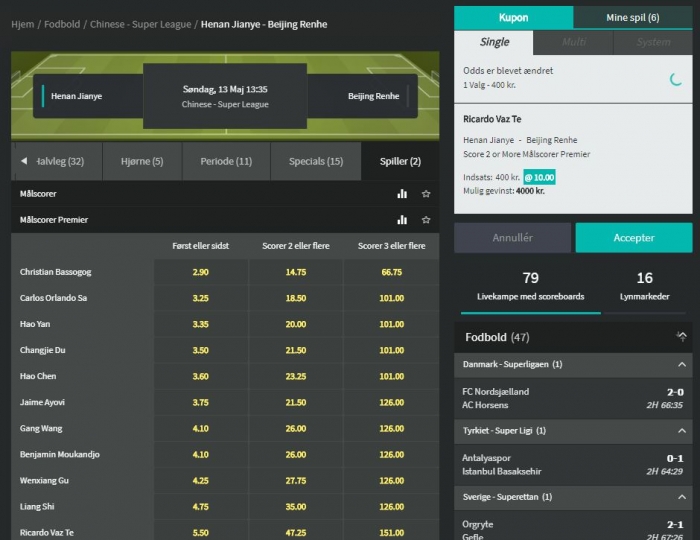Open the Spiller (2) market tab
700x540 pixels.
pos(400,162)
